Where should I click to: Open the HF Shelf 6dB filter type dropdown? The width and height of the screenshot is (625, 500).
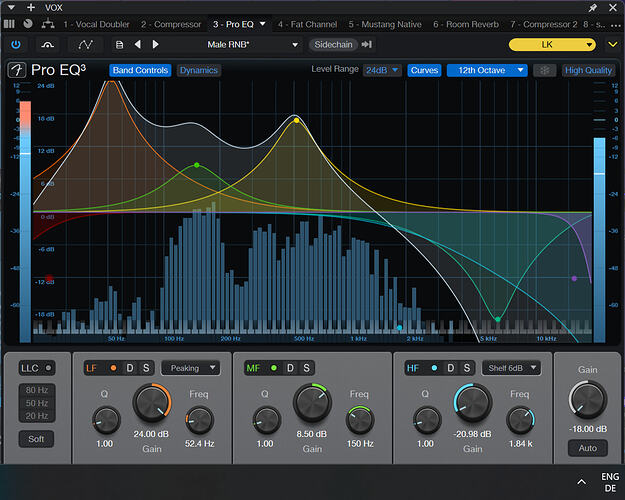(x=511, y=368)
